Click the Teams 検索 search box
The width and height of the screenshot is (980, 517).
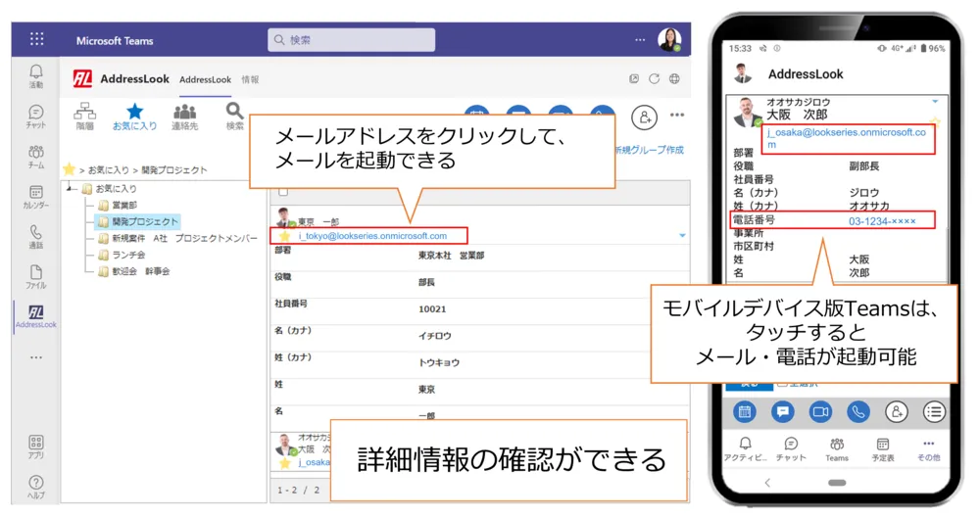click(x=351, y=40)
